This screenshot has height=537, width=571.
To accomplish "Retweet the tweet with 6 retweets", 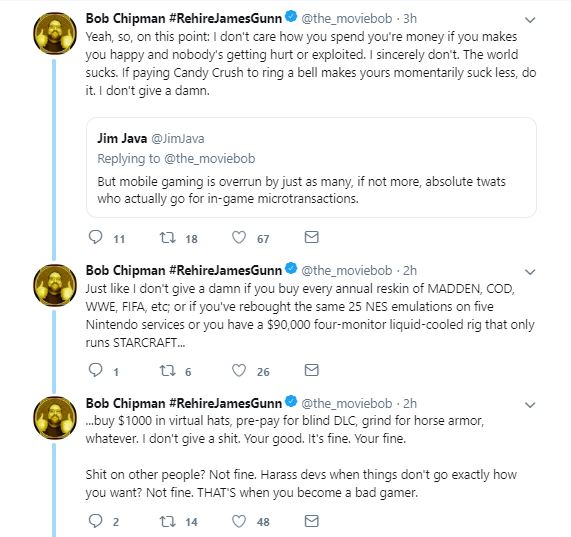I will 168,371.
